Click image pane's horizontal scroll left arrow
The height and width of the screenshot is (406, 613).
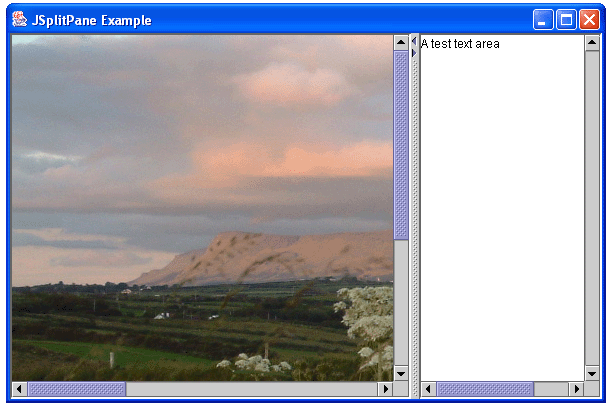20,389
